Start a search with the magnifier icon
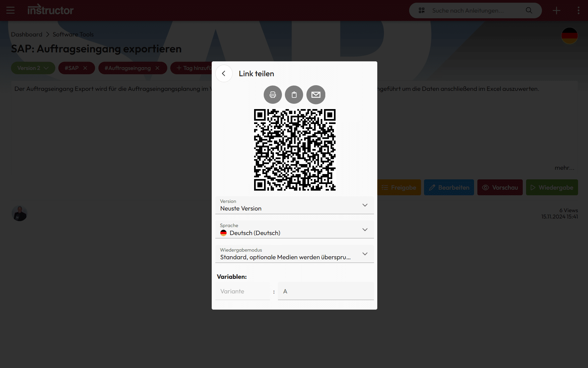588x368 pixels. [x=529, y=10]
